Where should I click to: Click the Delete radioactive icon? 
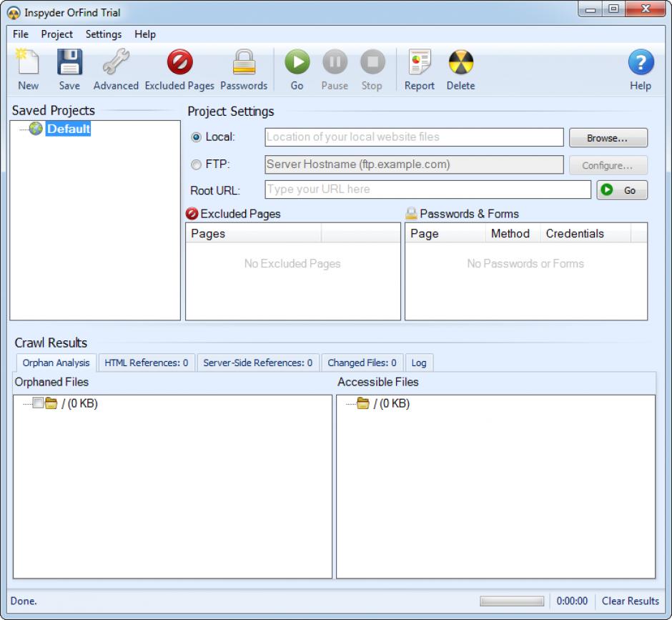(x=460, y=64)
